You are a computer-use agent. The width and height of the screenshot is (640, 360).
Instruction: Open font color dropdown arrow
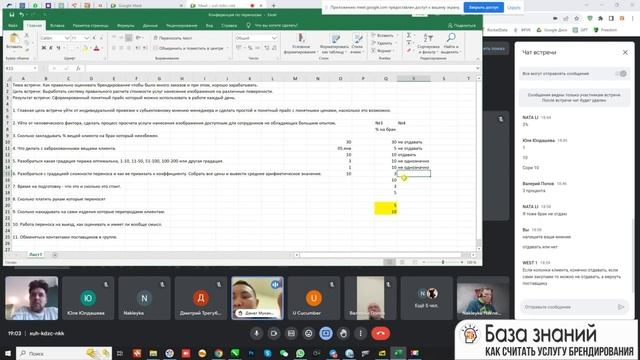[x=102, y=48]
